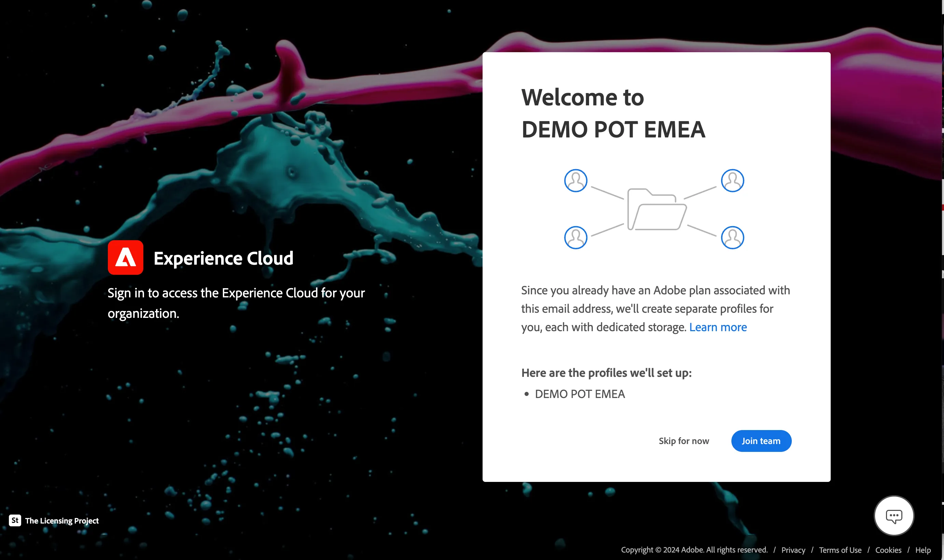Open the Learn more link
The height and width of the screenshot is (560, 944).
[718, 327]
